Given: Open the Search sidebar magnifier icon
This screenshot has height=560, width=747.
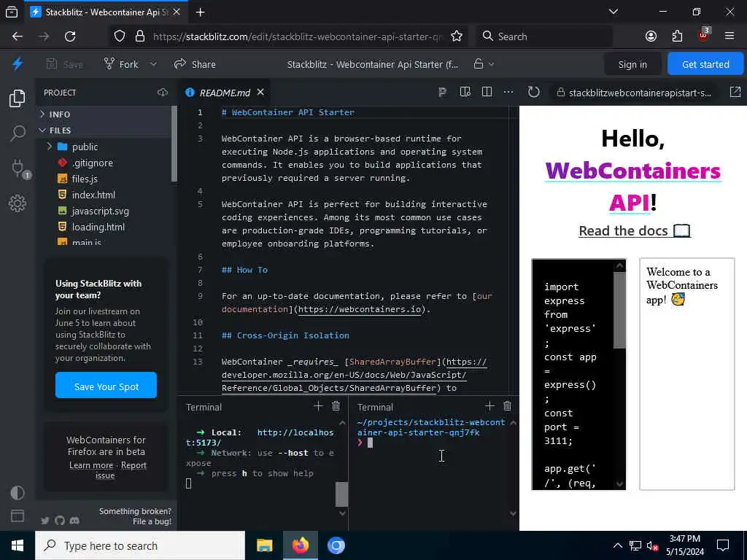Looking at the screenshot, I should 18,133.
